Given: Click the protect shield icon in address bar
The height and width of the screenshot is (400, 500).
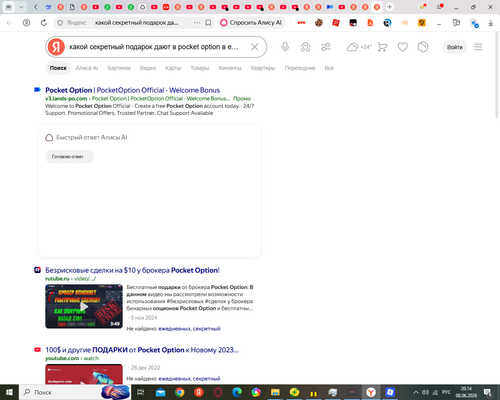Looking at the screenshot, I should 60,23.
